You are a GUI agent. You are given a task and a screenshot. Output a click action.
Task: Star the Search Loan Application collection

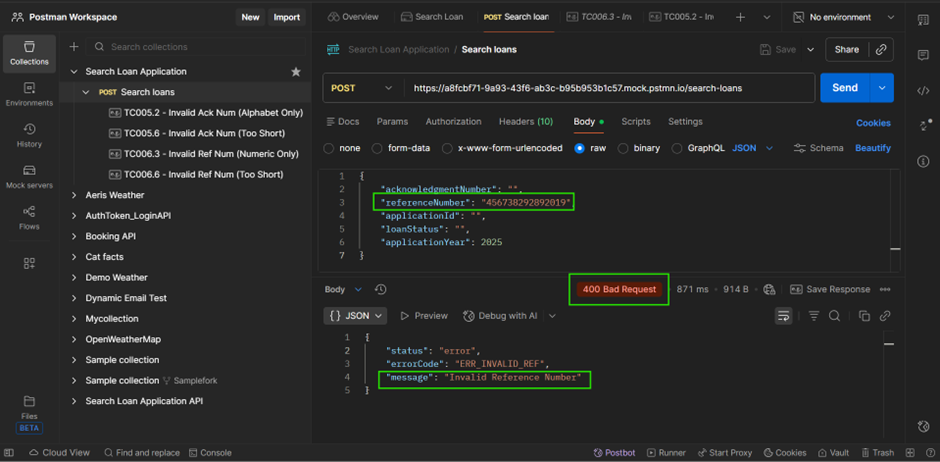(x=296, y=72)
